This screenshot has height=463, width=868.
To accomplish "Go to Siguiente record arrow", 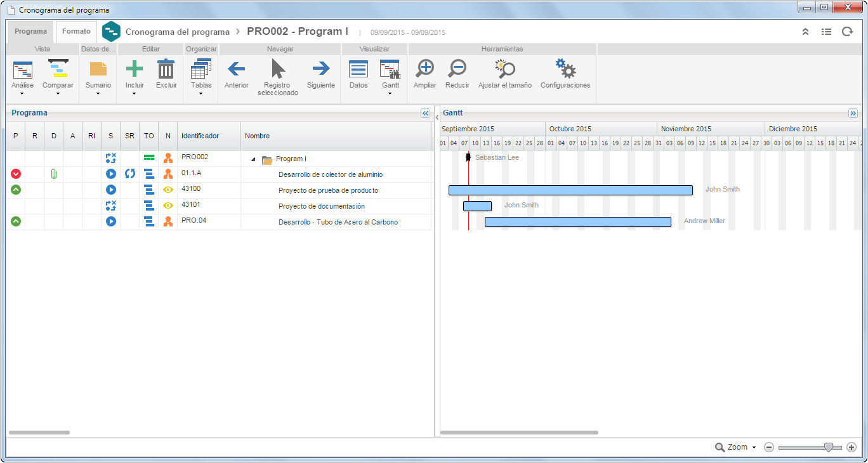I will click(x=321, y=68).
